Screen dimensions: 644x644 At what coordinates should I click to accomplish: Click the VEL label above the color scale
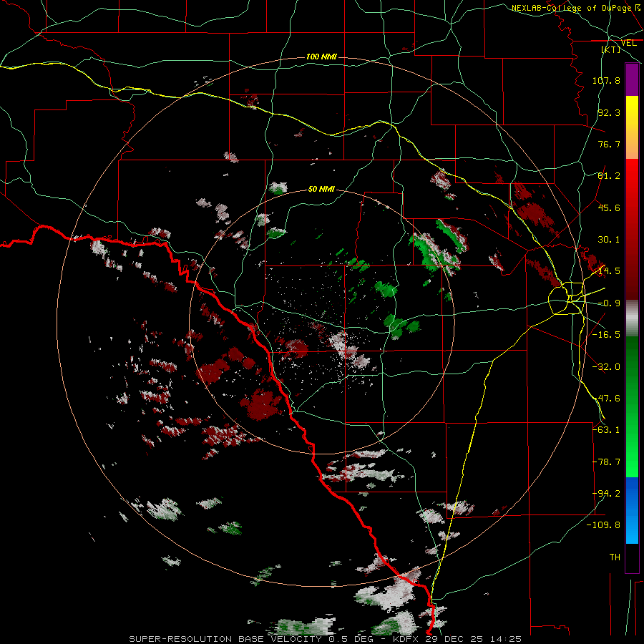[628, 43]
